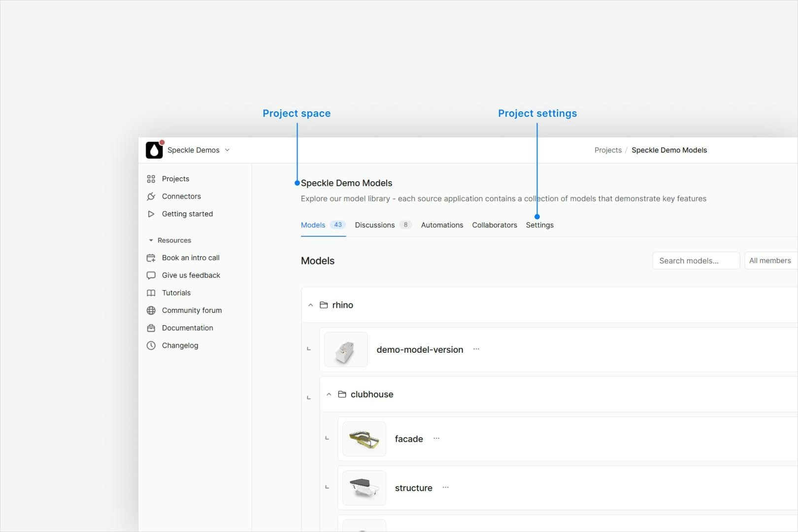Click the rhino folder name

[x=342, y=305]
